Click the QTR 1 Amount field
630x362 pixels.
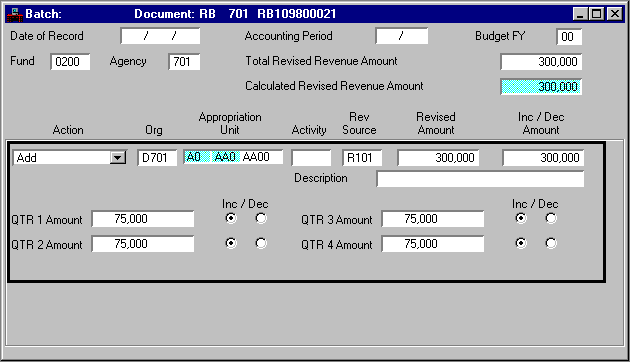143,219
